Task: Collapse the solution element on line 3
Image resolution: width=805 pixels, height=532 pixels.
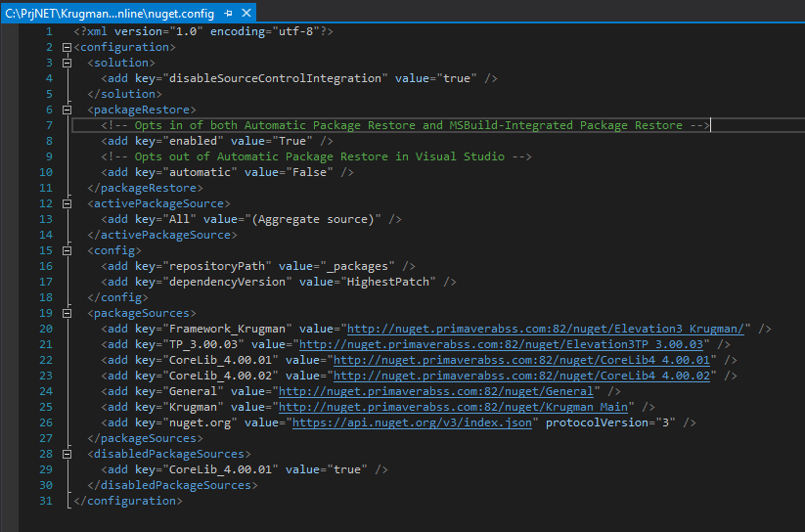Action: click(67, 64)
